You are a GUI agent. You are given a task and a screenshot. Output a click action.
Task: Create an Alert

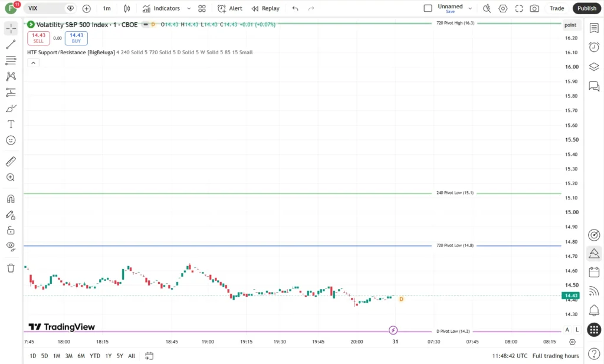(x=230, y=8)
